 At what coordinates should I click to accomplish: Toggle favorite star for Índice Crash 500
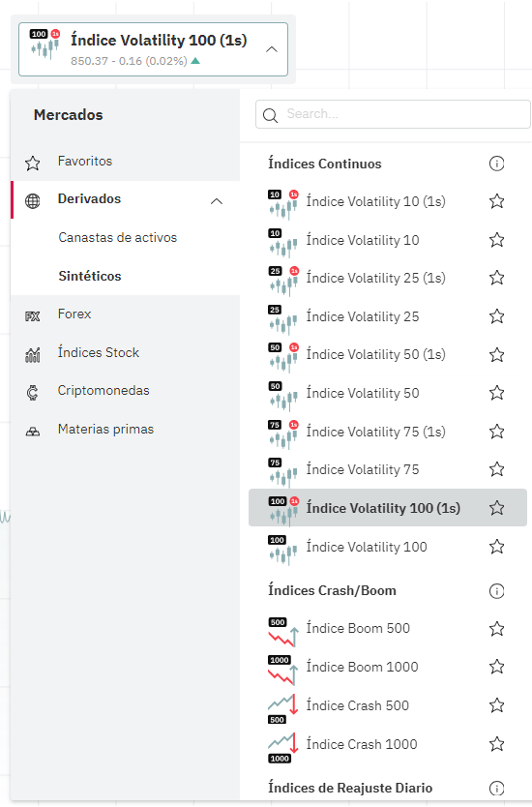pos(496,705)
